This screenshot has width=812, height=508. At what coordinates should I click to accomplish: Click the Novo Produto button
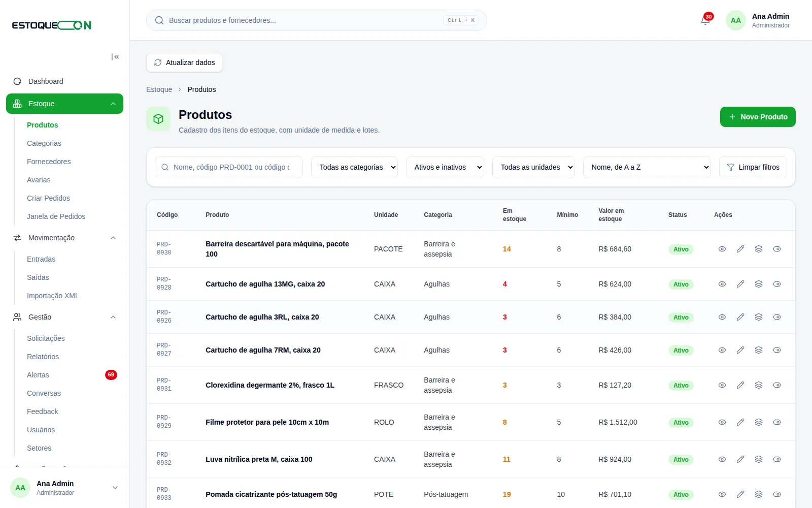click(x=758, y=117)
